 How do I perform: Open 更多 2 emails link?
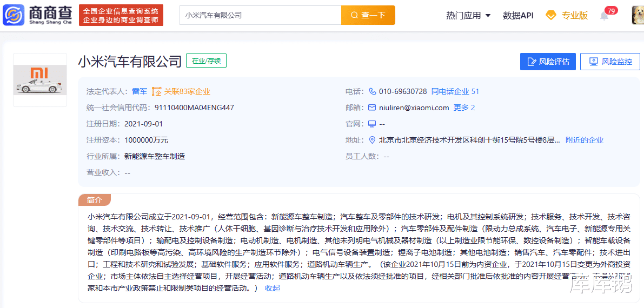(464, 108)
